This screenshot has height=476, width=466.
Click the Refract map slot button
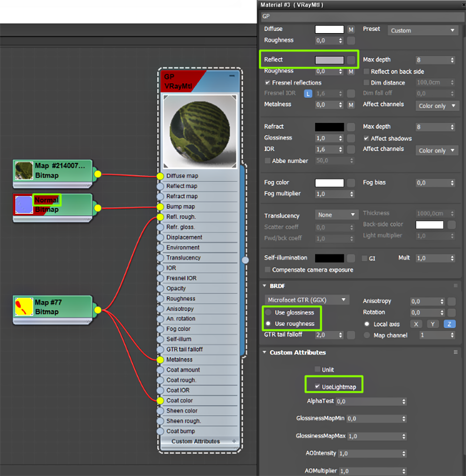(351, 127)
